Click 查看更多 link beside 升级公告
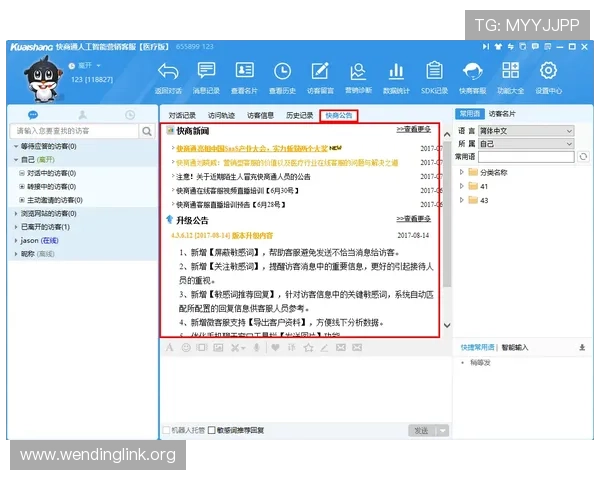This screenshot has width=600, height=480. (x=413, y=219)
